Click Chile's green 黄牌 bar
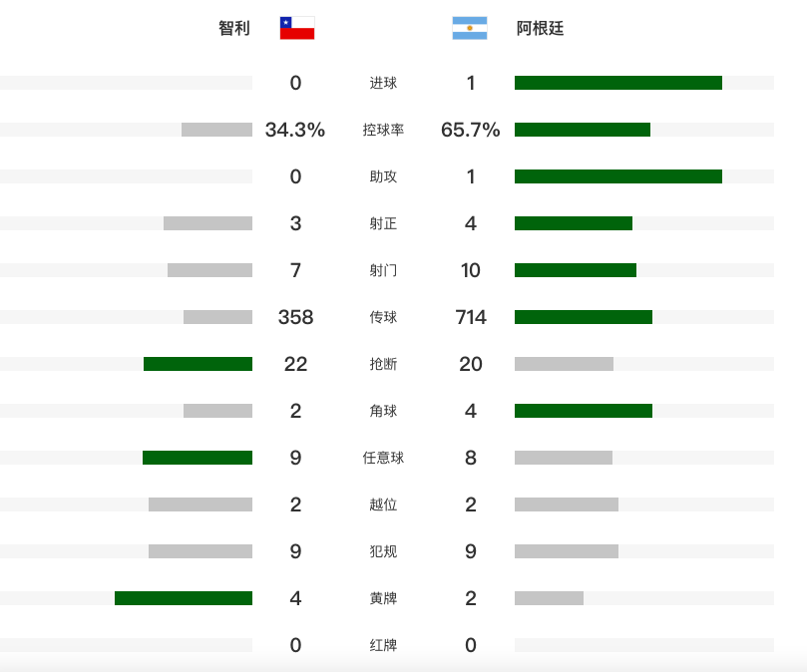The width and height of the screenshot is (807, 672). click(184, 598)
